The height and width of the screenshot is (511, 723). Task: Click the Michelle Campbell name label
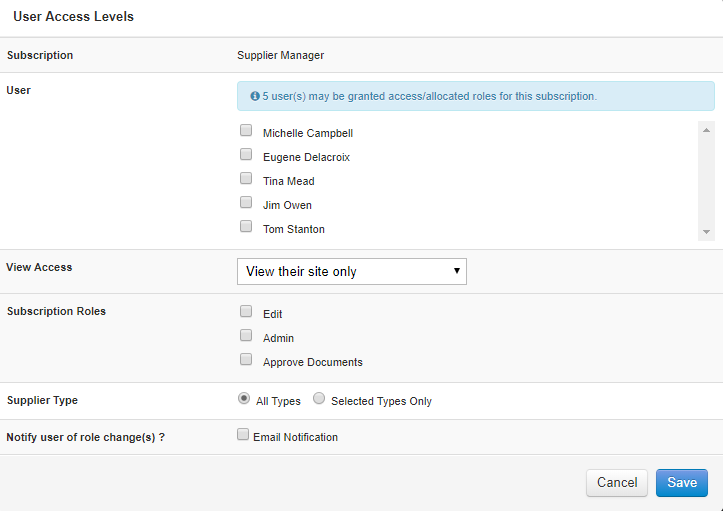click(x=307, y=133)
